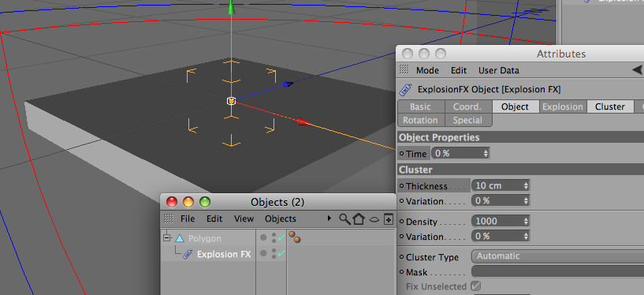Open the File menu in Objects panel
644x295 pixels.
point(188,218)
